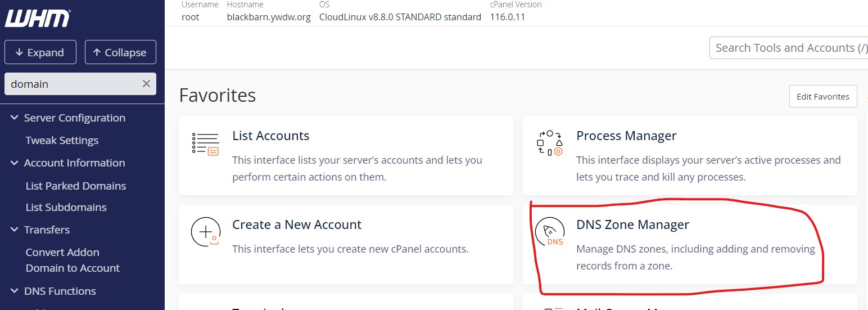
Task: Select the Server Configuration heading
Action: click(x=75, y=118)
